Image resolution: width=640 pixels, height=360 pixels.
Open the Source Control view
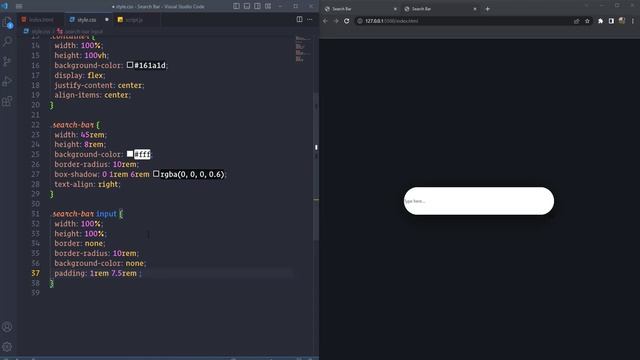[x=7, y=61]
